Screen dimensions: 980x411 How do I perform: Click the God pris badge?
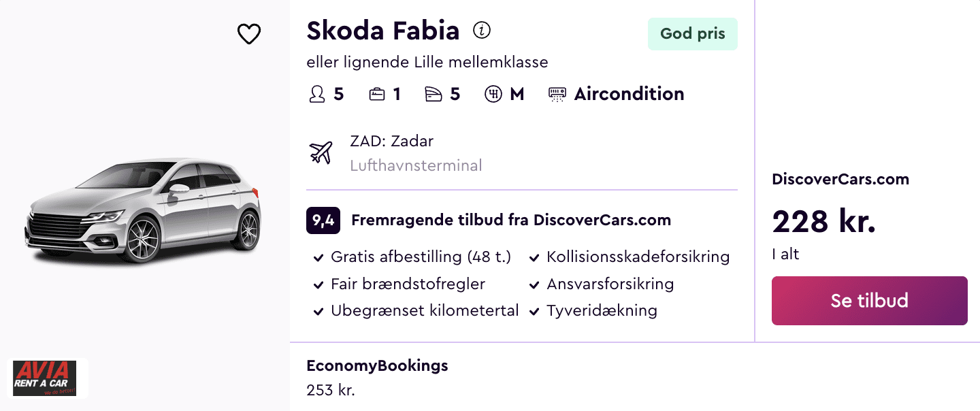(x=692, y=34)
